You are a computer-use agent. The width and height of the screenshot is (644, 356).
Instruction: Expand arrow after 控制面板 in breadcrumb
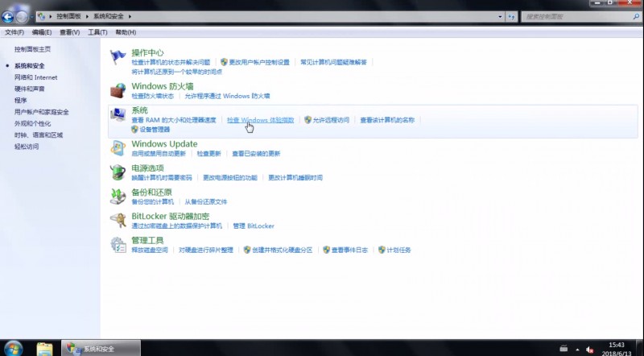coord(87,16)
